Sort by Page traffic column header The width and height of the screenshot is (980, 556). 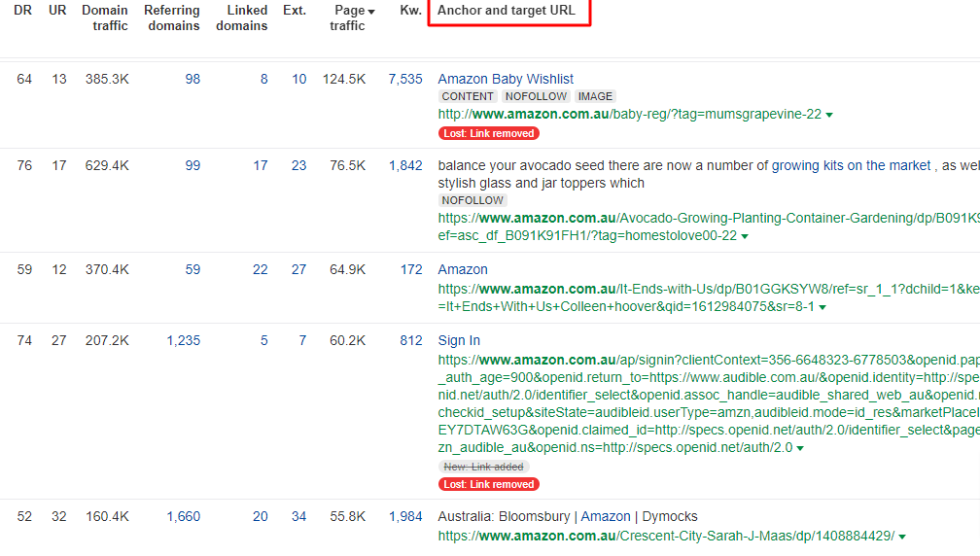tap(352, 17)
